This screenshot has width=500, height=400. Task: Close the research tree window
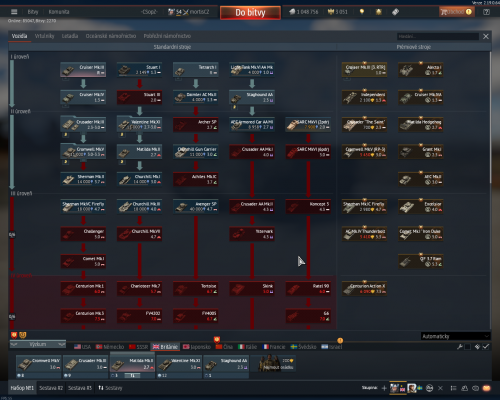(486, 36)
